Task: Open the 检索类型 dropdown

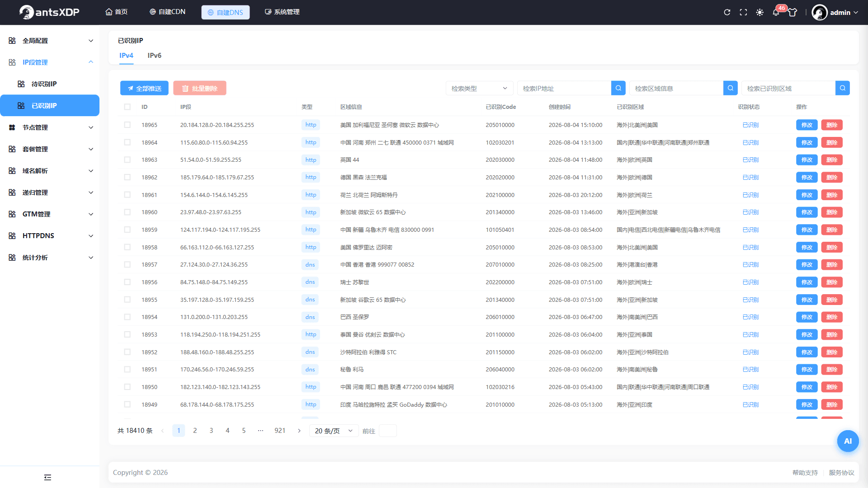Action: point(479,88)
